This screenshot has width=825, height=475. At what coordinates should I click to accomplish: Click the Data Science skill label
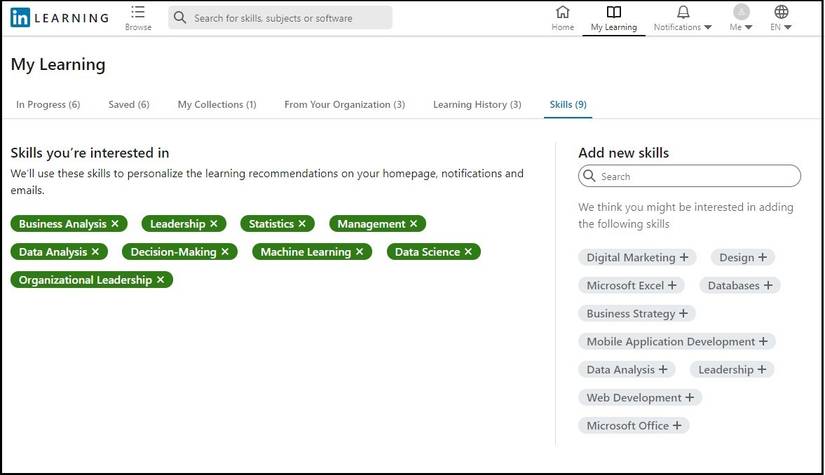click(x=427, y=251)
